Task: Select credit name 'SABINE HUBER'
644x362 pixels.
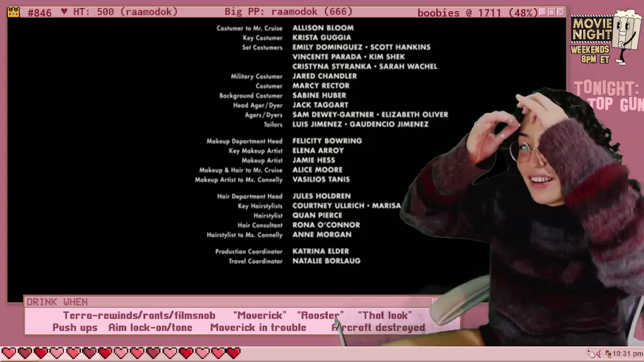Action: click(x=319, y=96)
